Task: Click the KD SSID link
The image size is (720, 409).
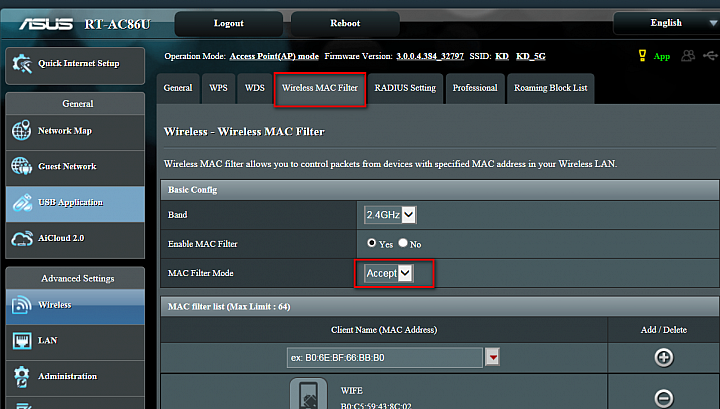Action: (502, 56)
